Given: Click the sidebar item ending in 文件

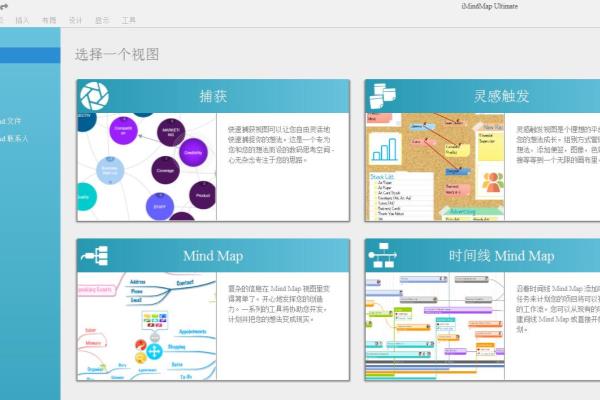Looking at the screenshot, I should coord(11,121).
